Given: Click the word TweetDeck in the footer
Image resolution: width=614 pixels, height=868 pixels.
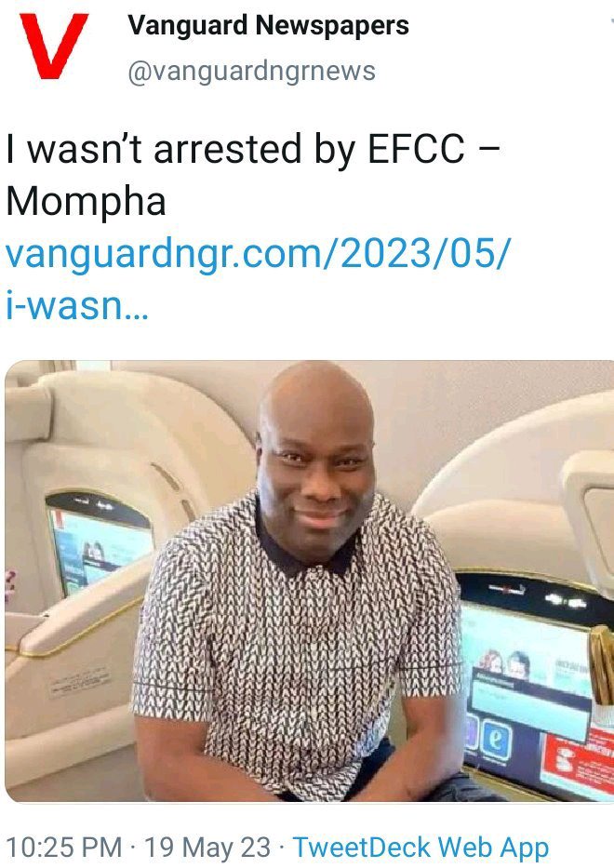Looking at the screenshot, I should (362, 848).
